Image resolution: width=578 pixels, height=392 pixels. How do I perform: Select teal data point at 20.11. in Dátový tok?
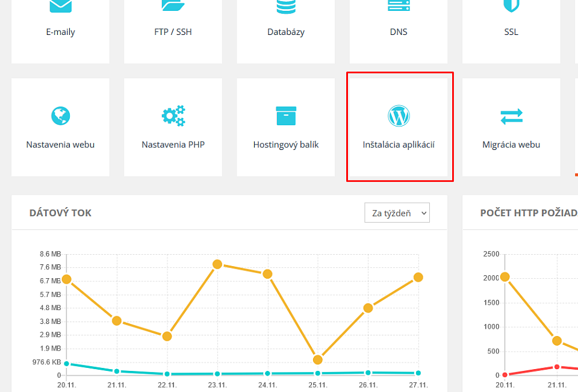(67, 364)
